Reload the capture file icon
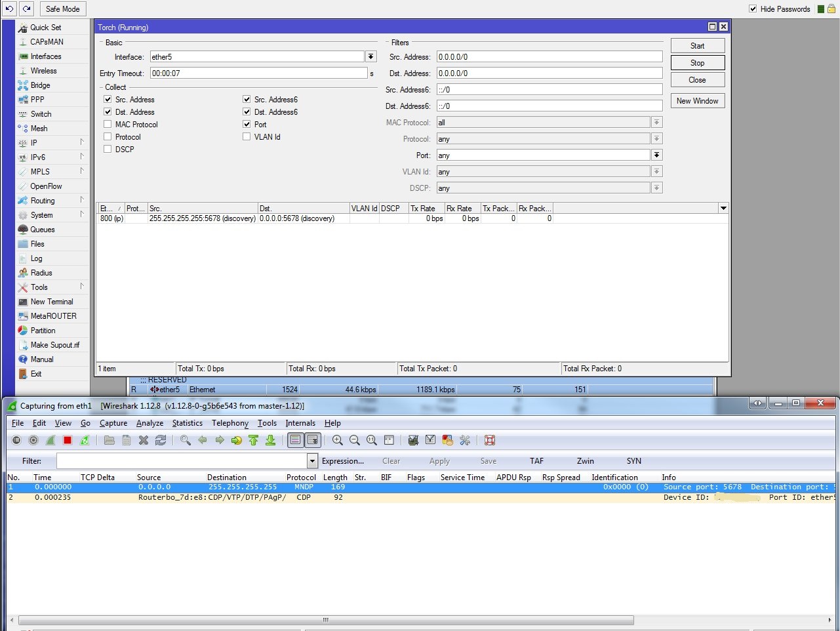The width and height of the screenshot is (840, 631). (x=161, y=440)
